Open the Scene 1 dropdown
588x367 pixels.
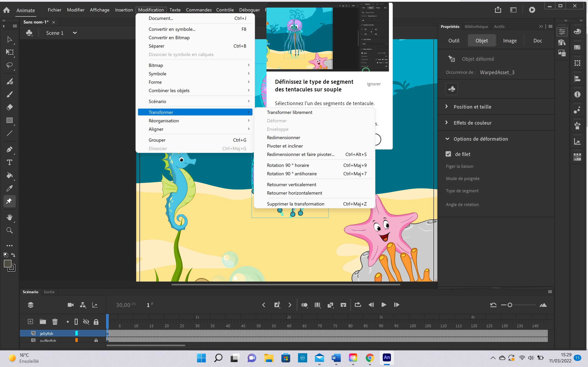(75, 33)
